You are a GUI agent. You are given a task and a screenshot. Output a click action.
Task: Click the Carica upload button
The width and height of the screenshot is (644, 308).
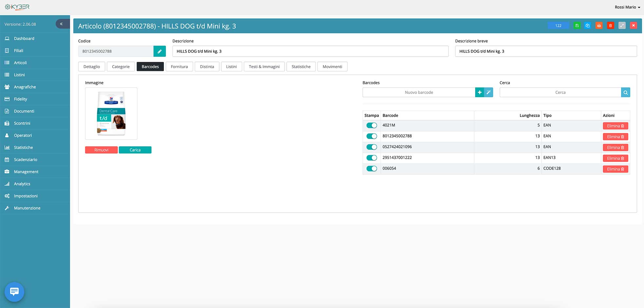[x=135, y=150]
